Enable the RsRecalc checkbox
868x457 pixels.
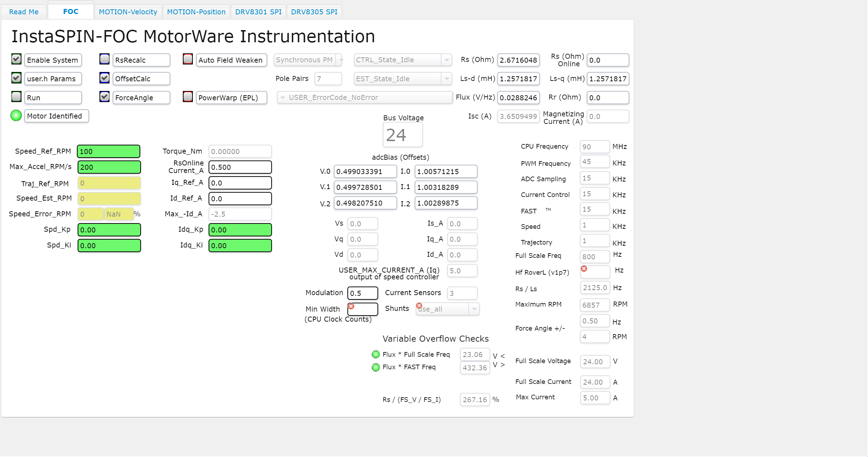click(104, 59)
